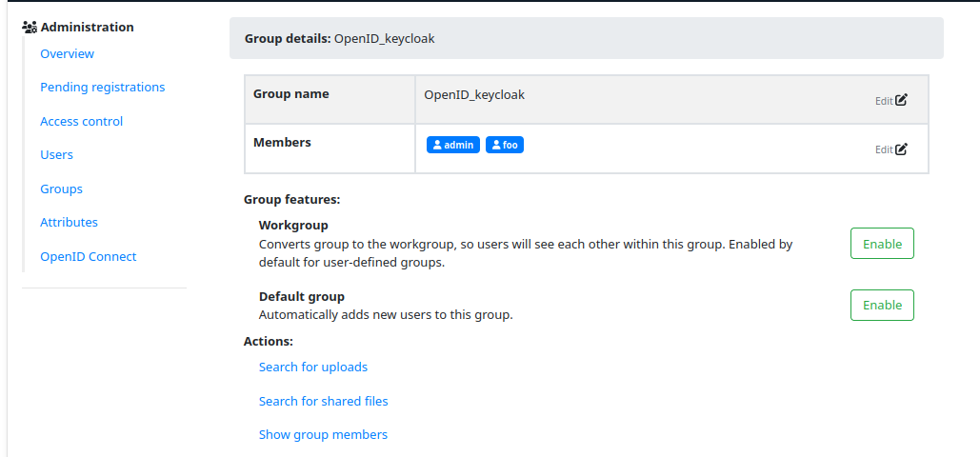Click the edit pencil icon for Group name

[901, 100]
